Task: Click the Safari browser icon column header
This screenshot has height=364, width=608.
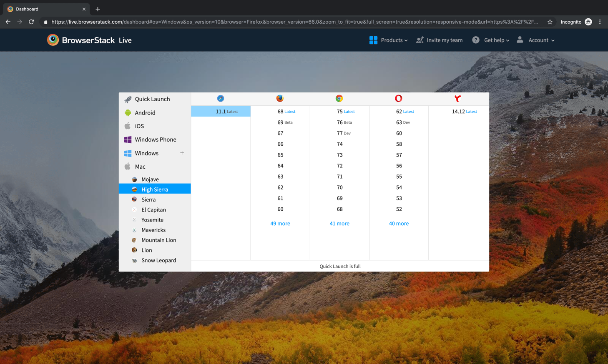Action: click(221, 98)
